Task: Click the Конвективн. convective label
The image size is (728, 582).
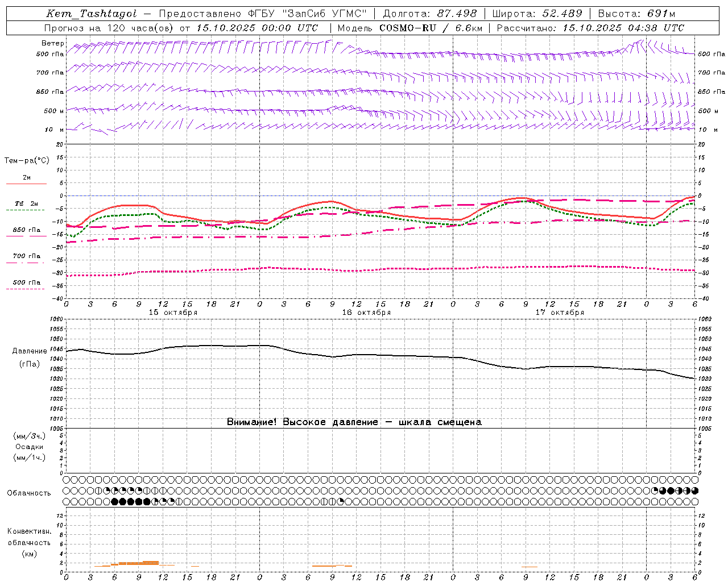Action: click(x=29, y=531)
